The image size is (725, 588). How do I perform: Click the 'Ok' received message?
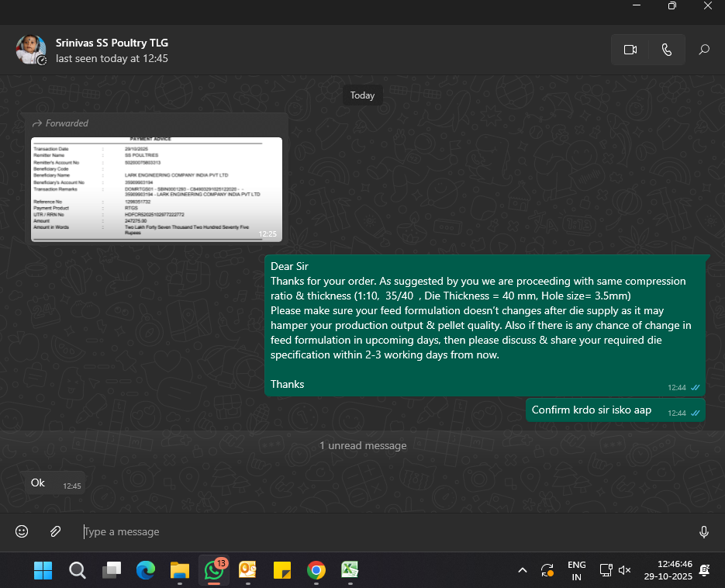[38, 483]
